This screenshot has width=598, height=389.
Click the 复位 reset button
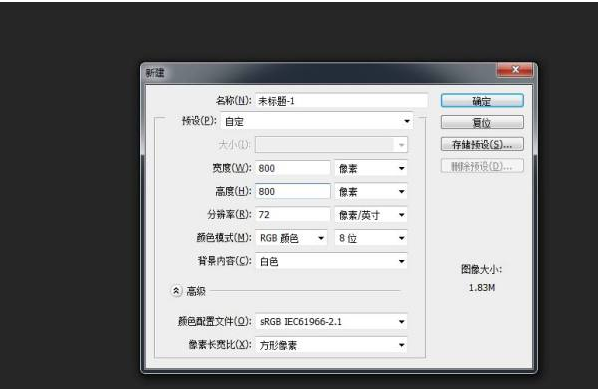pyautogui.click(x=482, y=123)
